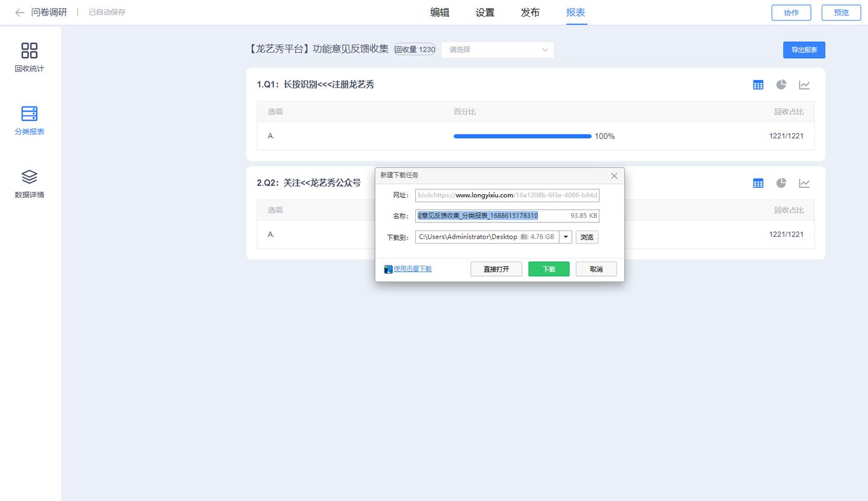
Task: Open the 回收统计 sidebar panel
Action: 29,57
